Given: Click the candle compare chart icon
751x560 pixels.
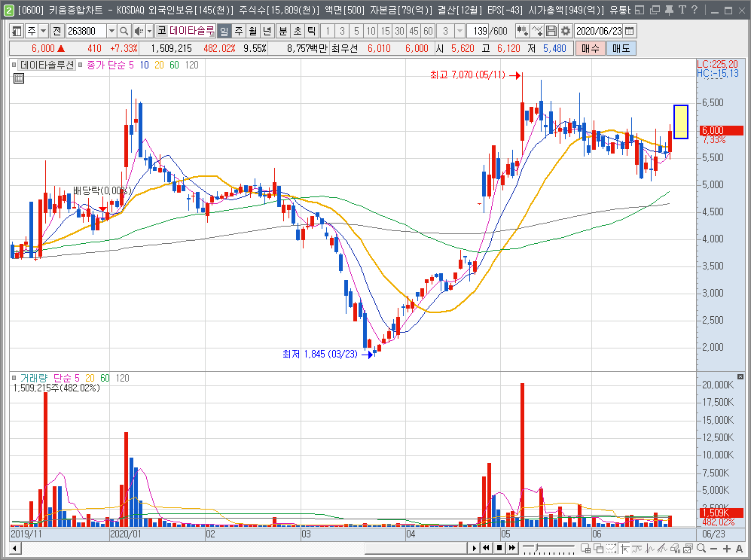Looking at the screenshot, I should (x=522, y=31).
